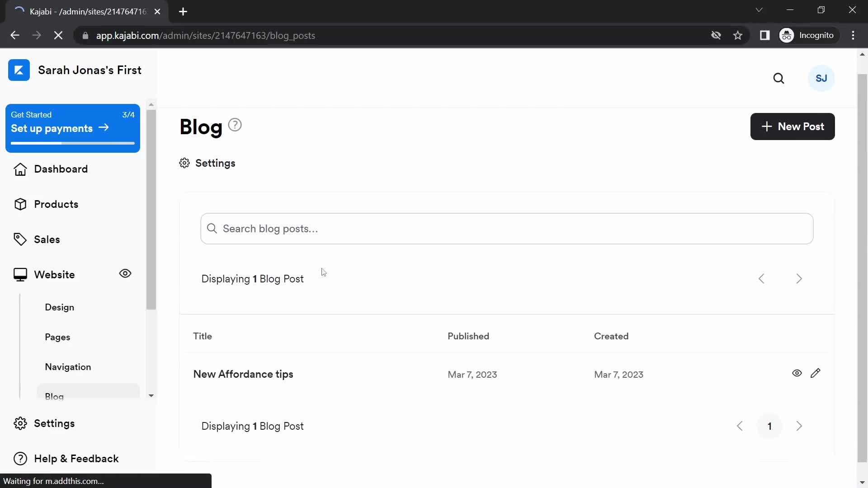Click the SJ profile avatar icon
Image resolution: width=868 pixels, height=488 pixels.
tap(821, 78)
